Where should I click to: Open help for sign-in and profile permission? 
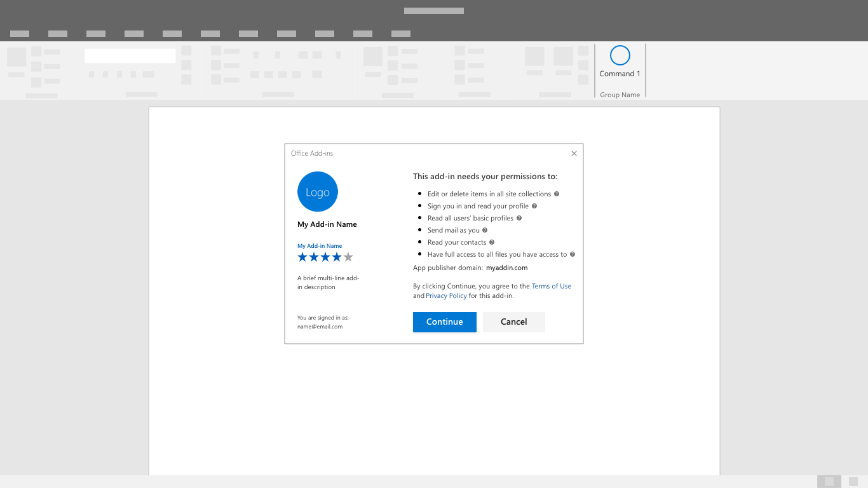(534, 206)
